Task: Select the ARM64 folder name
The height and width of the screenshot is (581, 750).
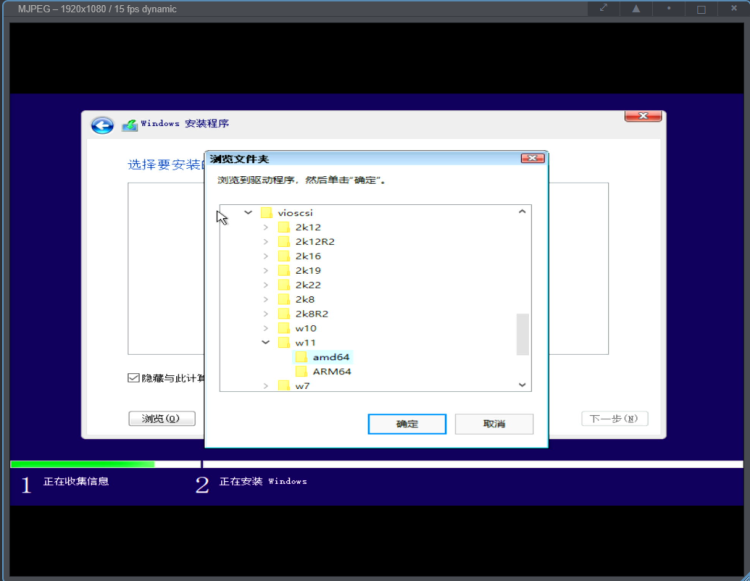Action: 332,372
